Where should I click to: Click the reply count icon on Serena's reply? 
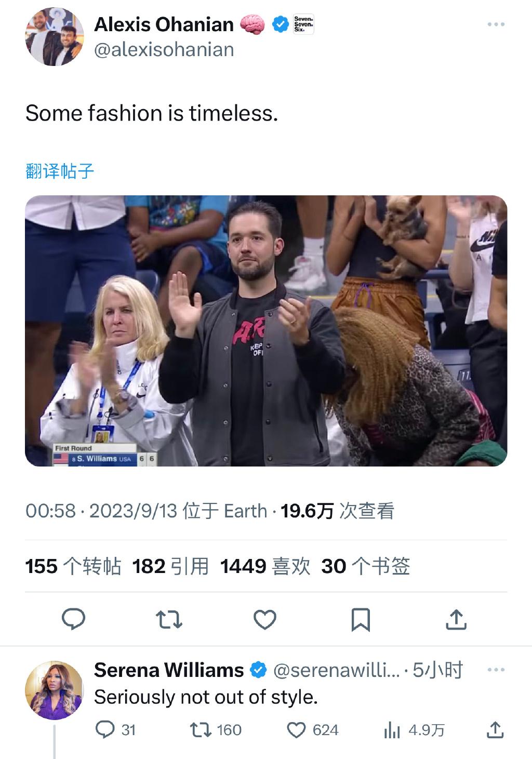pos(105,730)
